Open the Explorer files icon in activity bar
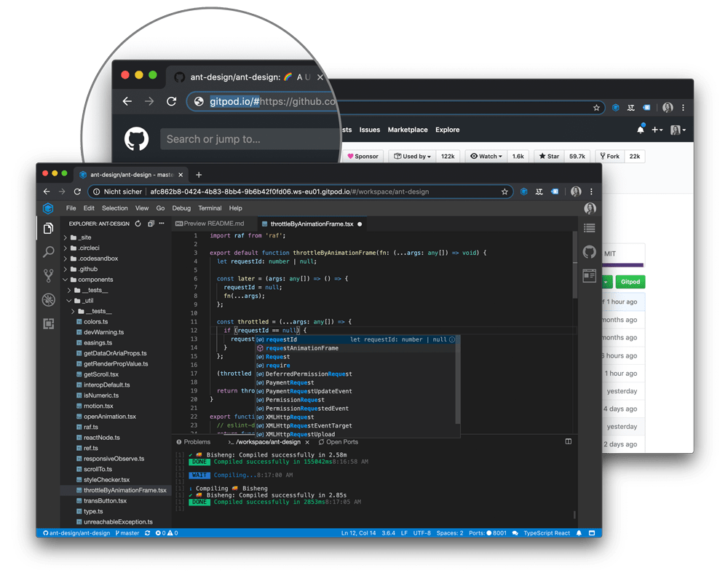This screenshot has height=579, width=728. click(48, 229)
